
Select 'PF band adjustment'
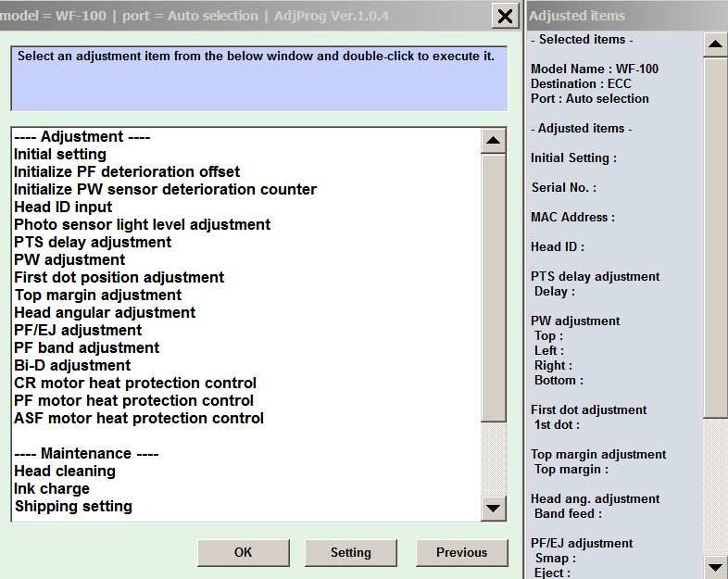click(x=87, y=347)
